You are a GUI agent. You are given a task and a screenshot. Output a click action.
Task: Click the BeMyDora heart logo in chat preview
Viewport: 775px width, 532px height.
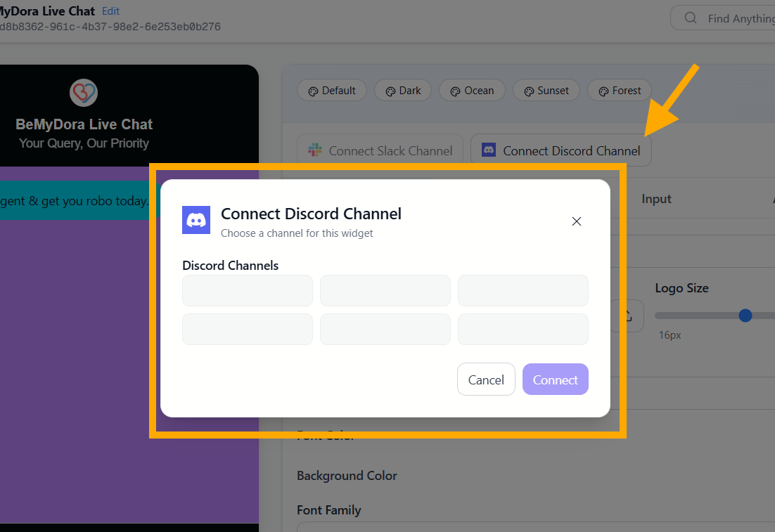click(x=84, y=93)
